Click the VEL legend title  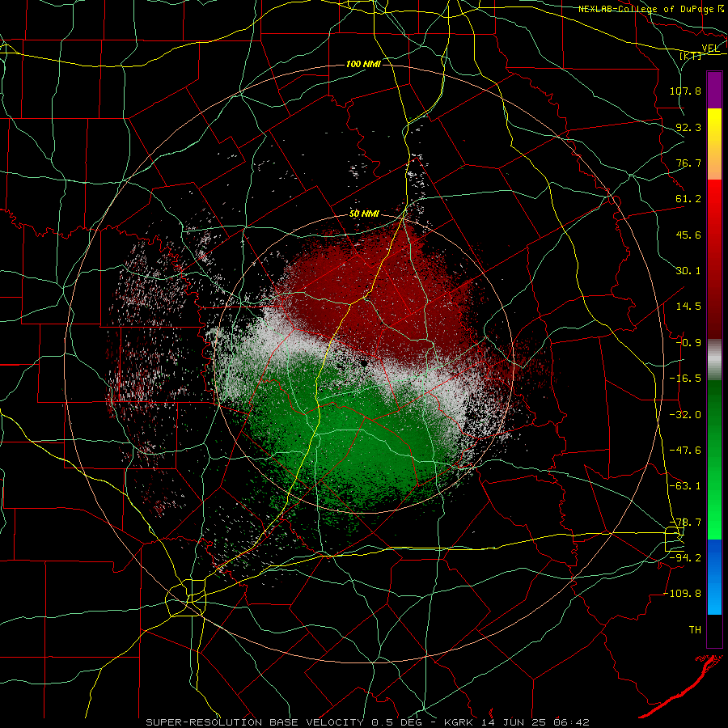click(710, 49)
